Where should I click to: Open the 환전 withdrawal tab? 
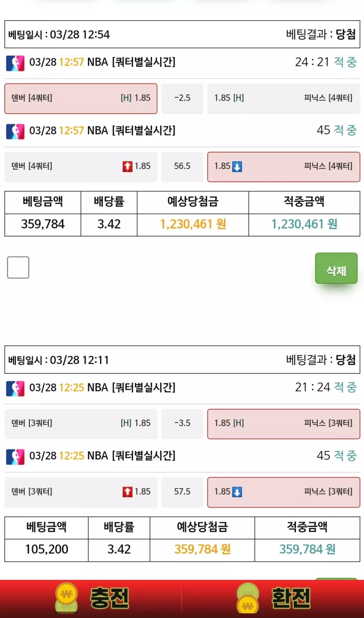click(273, 599)
